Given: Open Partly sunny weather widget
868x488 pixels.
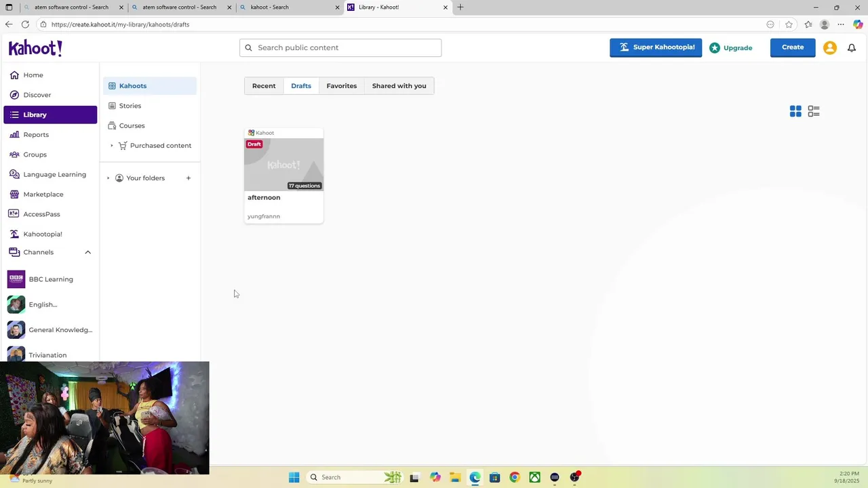Looking at the screenshot, I should [x=31, y=479].
